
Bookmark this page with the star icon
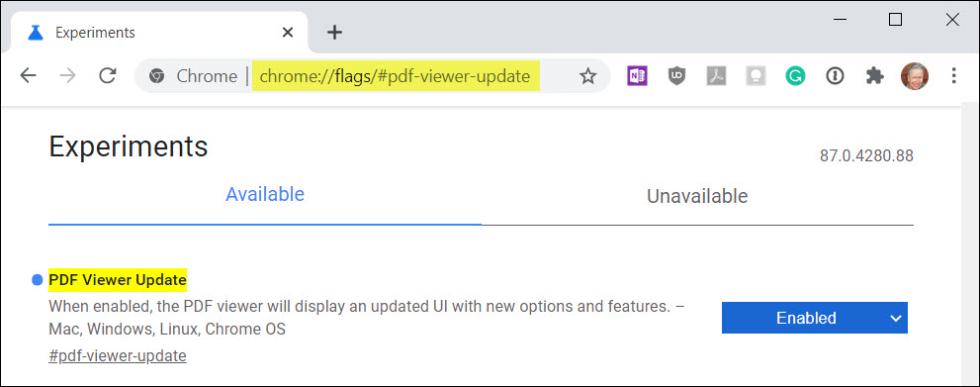click(587, 76)
